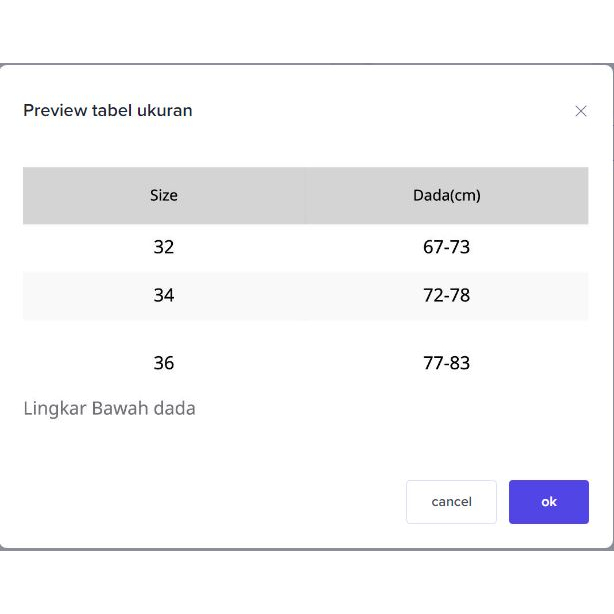Select the Size column header
Screen dimensions: 614x614
pos(164,196)
